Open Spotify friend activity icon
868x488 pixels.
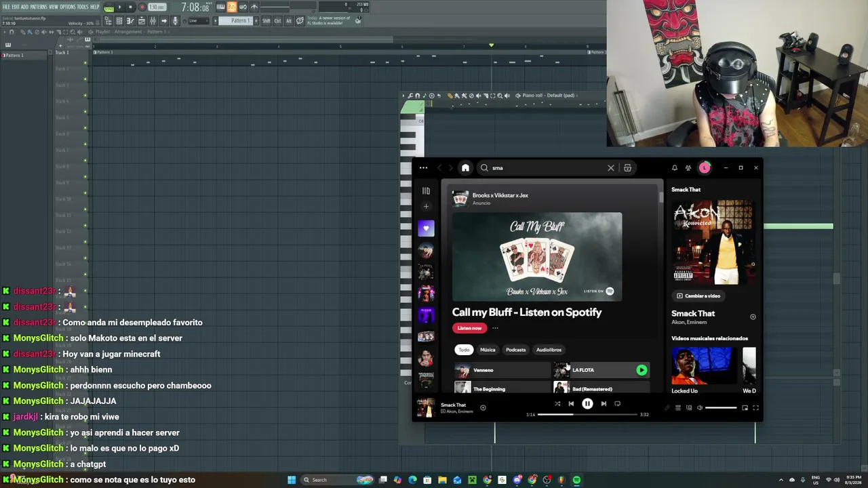click(x=688, y=168)
